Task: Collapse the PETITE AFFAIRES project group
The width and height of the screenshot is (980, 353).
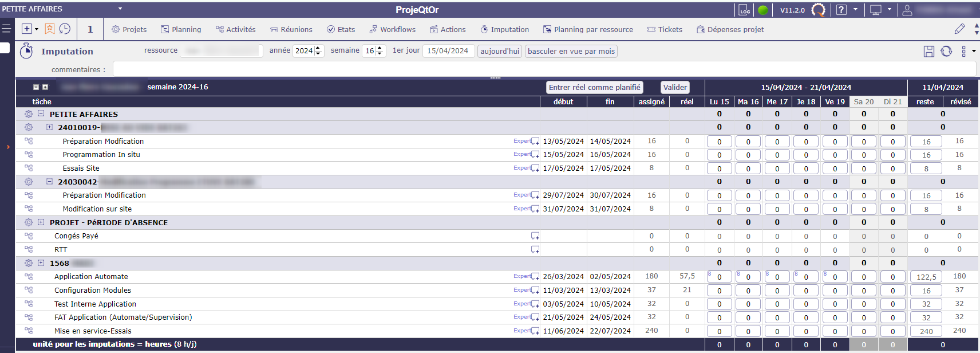Action: 41,113
